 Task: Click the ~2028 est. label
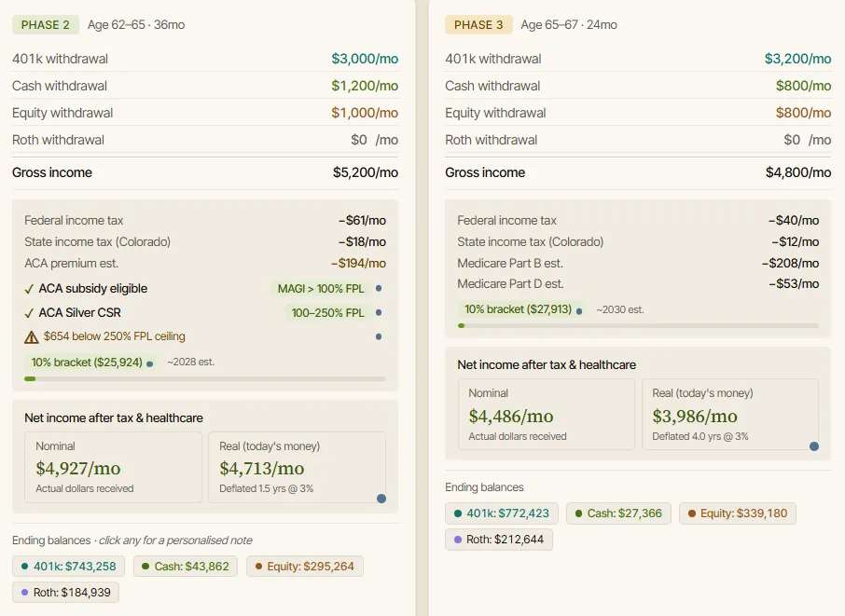pyautogui.click(x=191, y=362)
